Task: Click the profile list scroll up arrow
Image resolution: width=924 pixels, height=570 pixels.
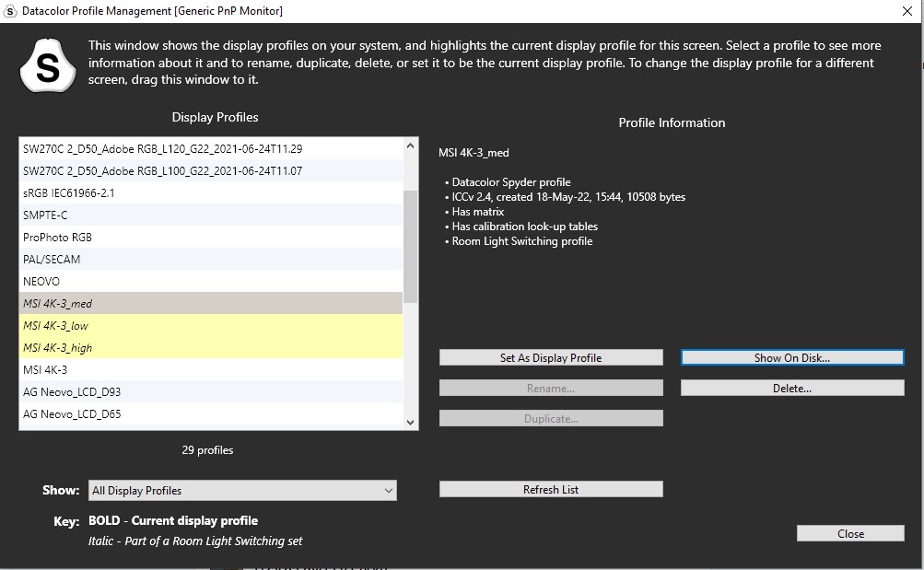Action: [411, 145]
